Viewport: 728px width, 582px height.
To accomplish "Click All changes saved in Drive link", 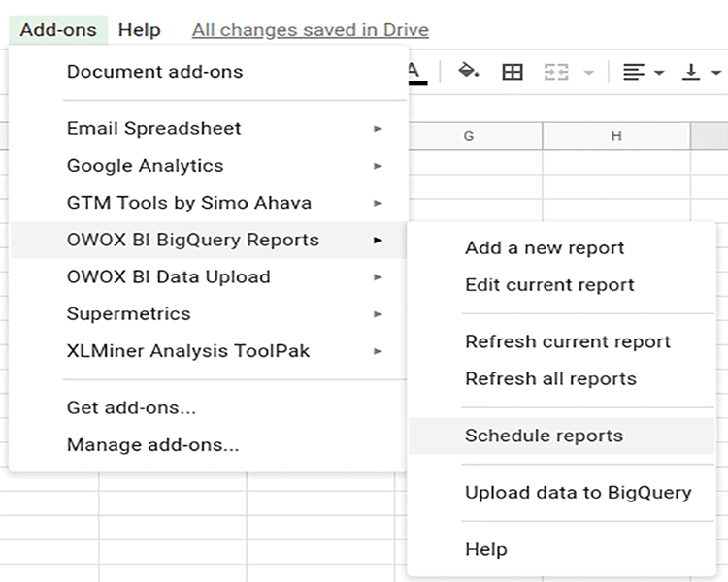I will (x=311, y=30).
